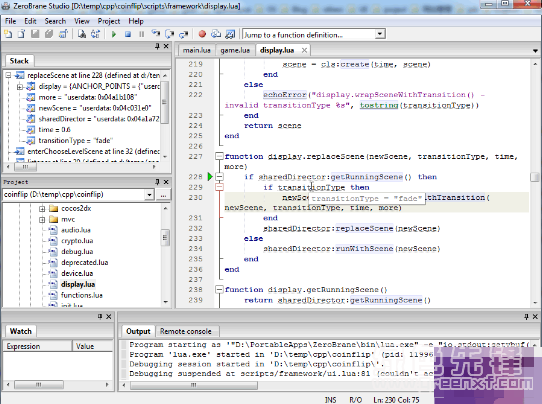Pin the Project panel
Image resolution: width=542 pixels, height=404 pixels.
point(157,182)
